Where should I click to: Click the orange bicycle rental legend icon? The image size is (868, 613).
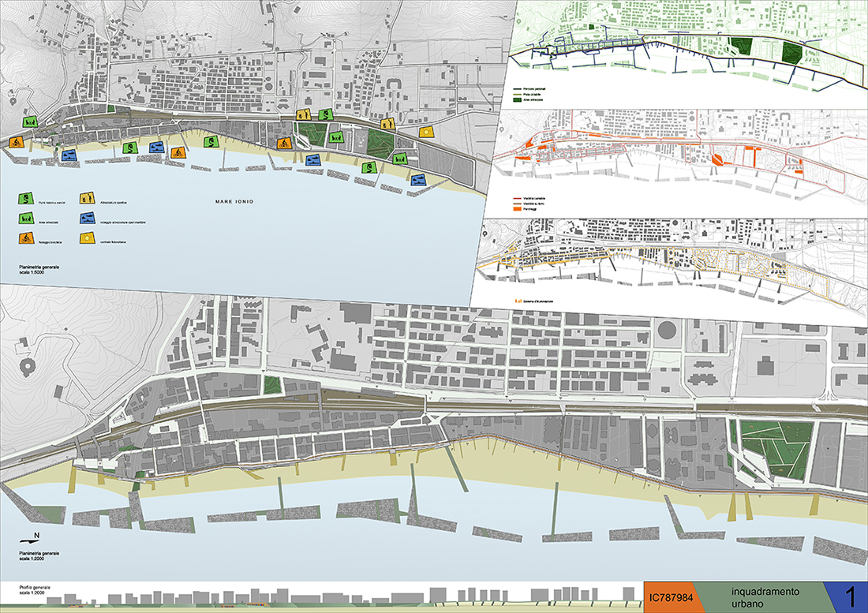pos(27,237)
